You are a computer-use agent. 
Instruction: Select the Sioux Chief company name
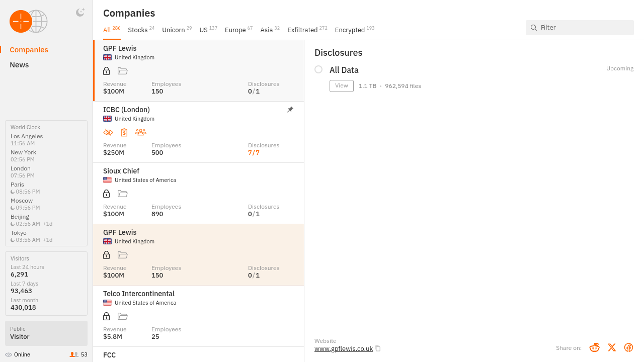[121, 171]
